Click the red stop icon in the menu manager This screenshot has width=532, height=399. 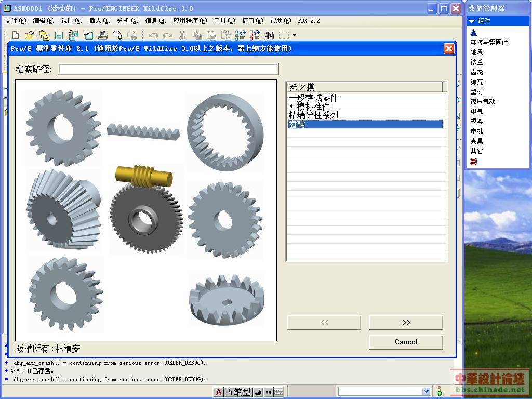coord(473,162)
